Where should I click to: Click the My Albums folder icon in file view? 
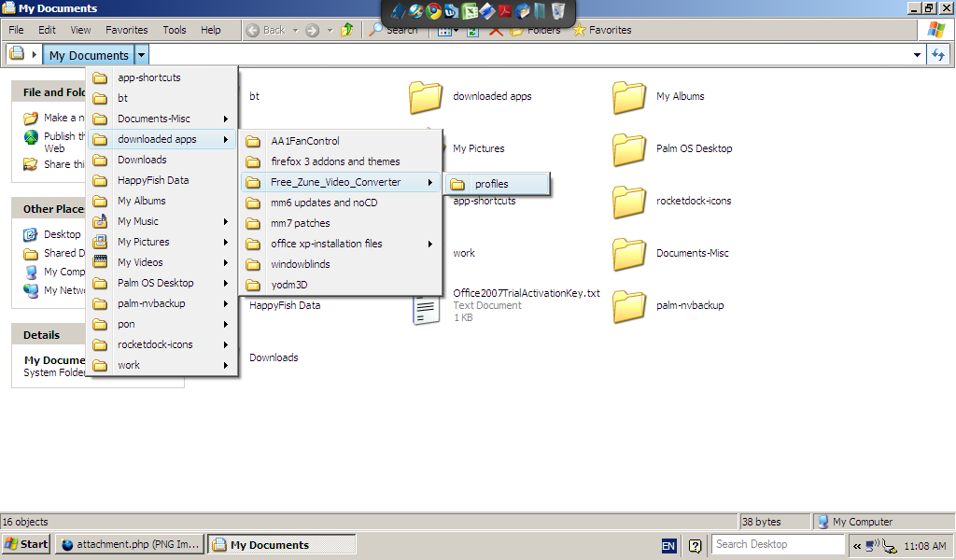[629, 97]
